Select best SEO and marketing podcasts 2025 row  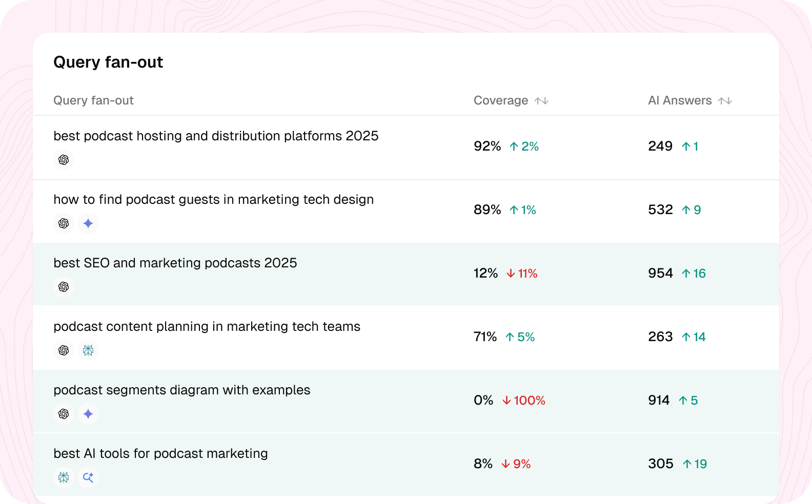click(x=406, y=275)
